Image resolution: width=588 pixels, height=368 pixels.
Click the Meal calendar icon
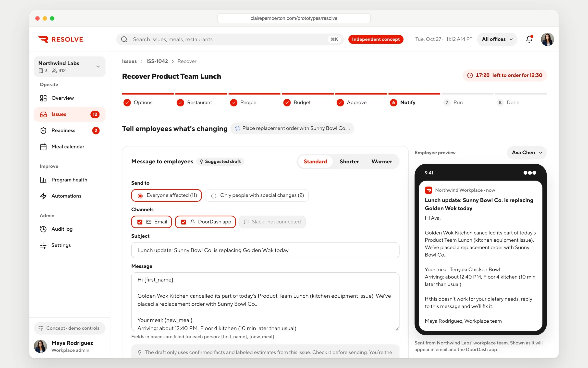click(43, 147)
